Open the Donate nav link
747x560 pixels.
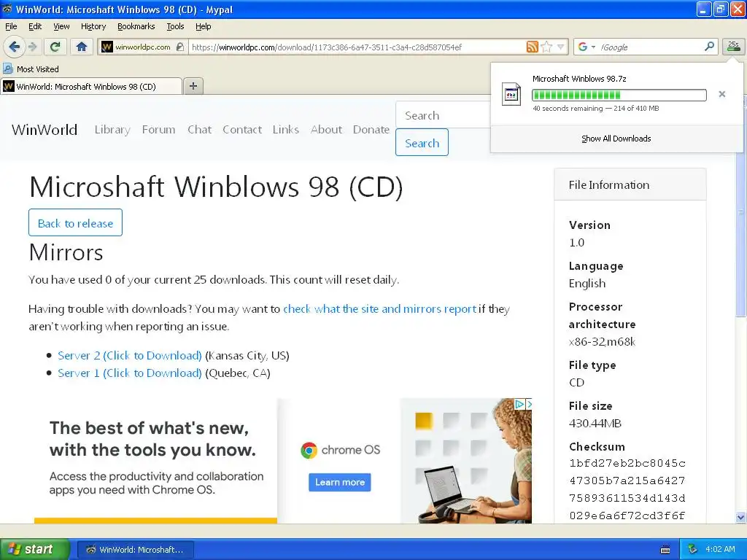[x=371, y=130]
